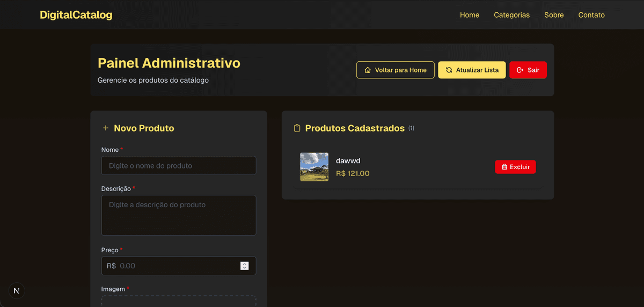Click into the Descrição text area
644x307 pixels.
point(178,215)
